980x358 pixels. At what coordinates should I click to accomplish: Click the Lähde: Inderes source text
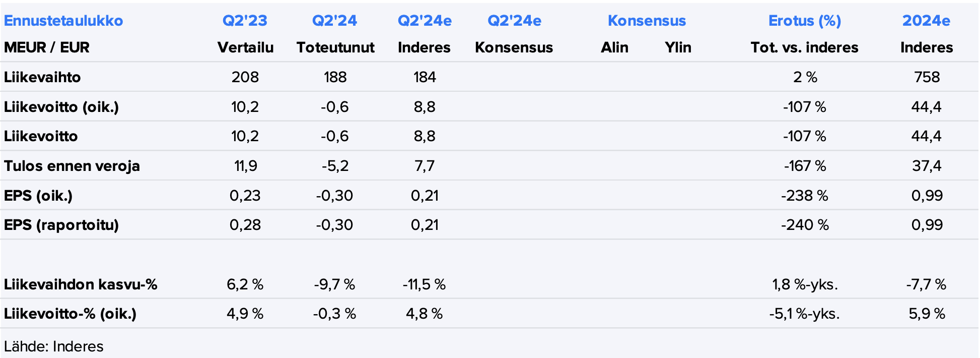54,346
